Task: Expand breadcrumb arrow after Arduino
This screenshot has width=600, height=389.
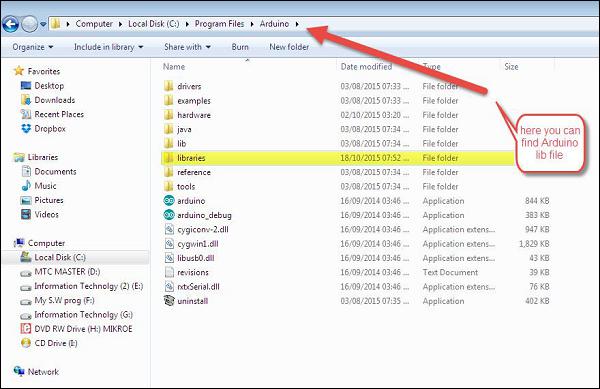Action: pos(297,24)
